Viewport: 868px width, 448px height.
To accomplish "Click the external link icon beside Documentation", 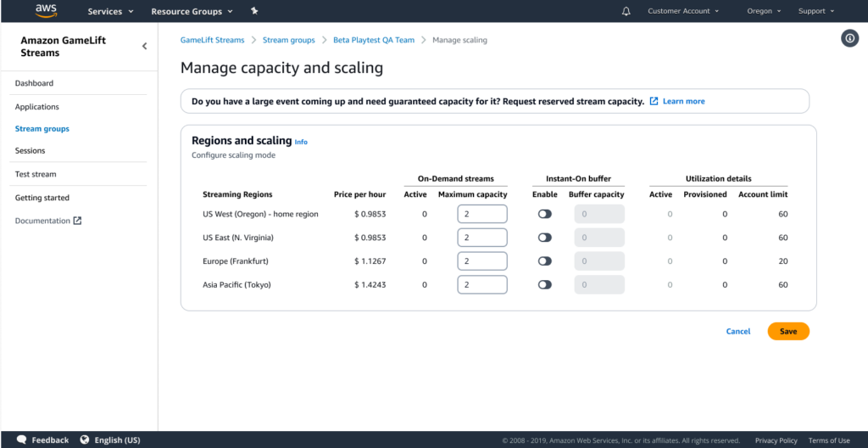I will (x=77, y=221).
